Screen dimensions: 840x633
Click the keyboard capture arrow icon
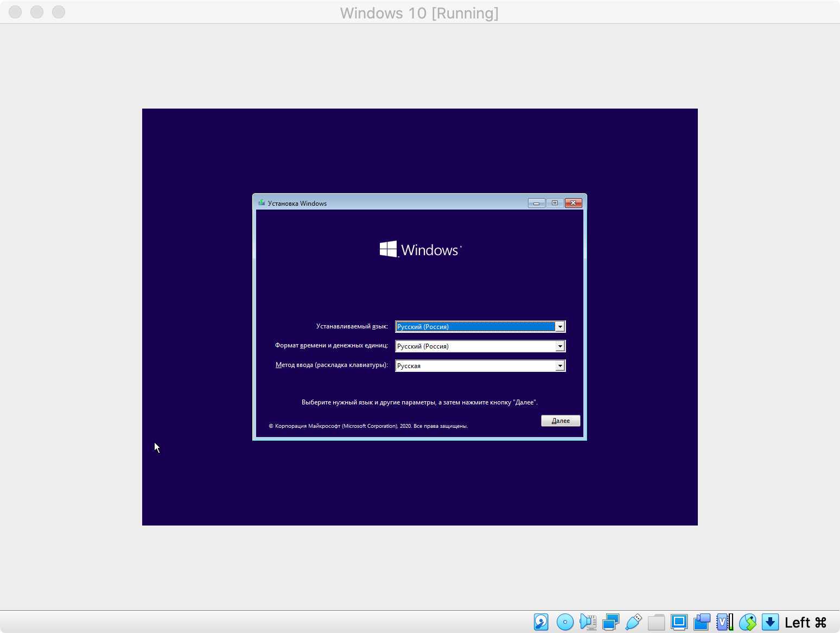(770, 622)
